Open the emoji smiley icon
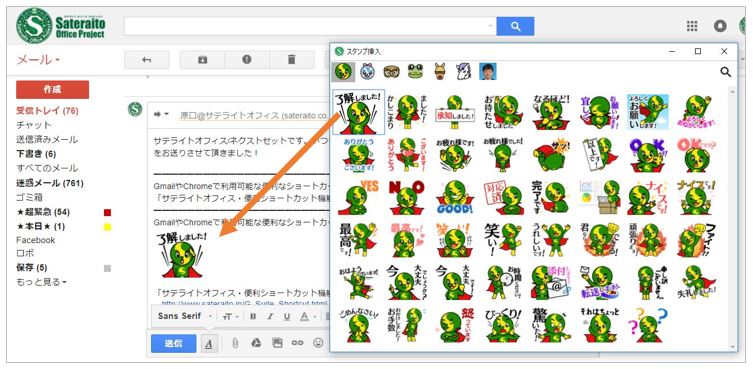 [x=318, y=343]
